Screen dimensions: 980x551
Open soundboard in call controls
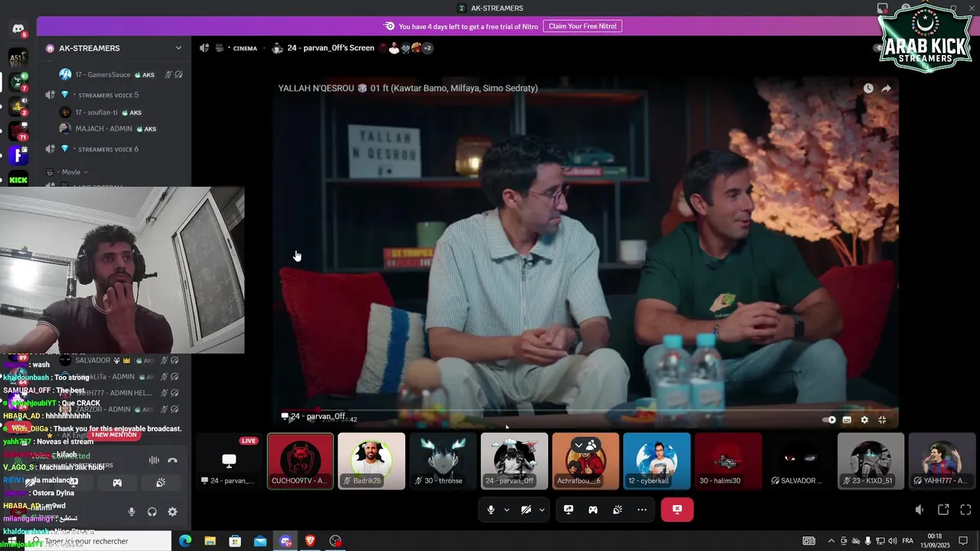[617, 510]
